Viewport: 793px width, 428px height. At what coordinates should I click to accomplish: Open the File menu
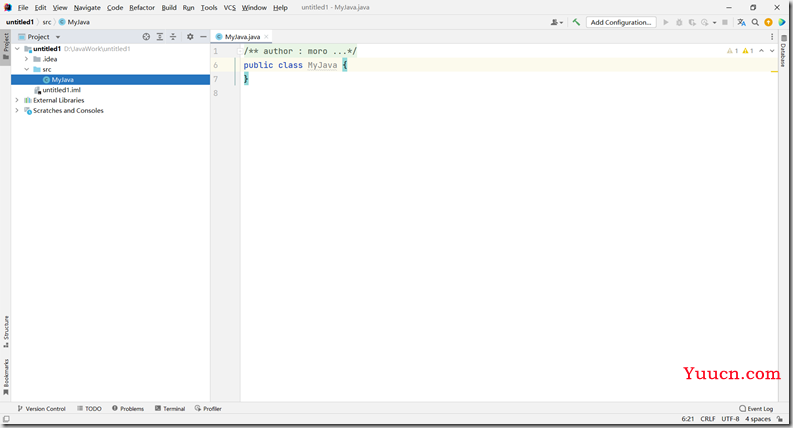(x=23, y=8)
